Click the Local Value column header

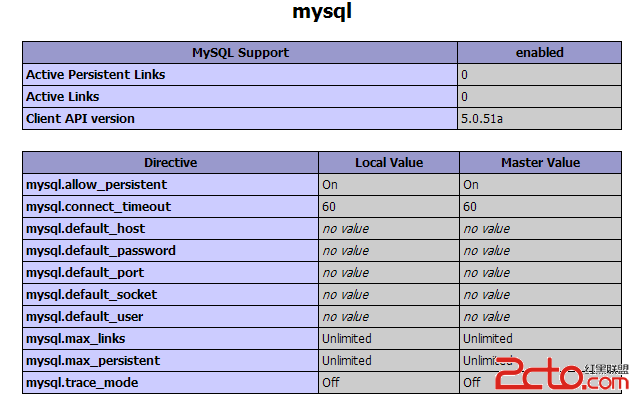[389, 162]
